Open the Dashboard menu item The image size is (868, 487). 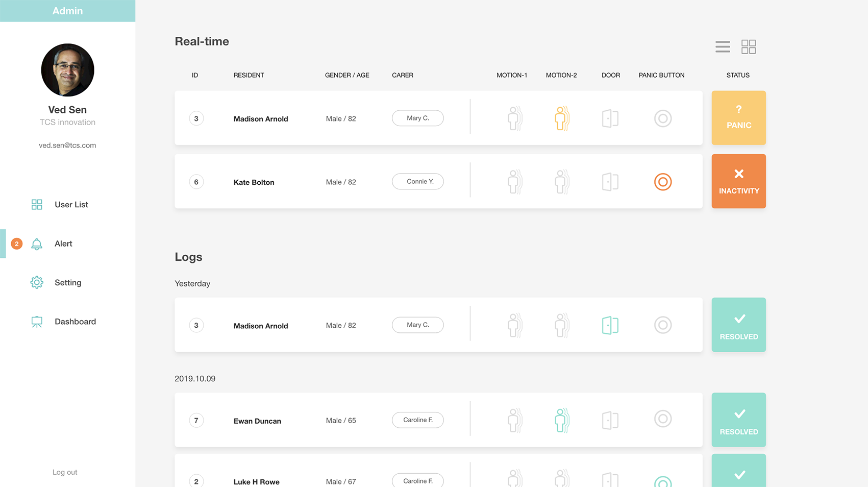pos(75,322)
